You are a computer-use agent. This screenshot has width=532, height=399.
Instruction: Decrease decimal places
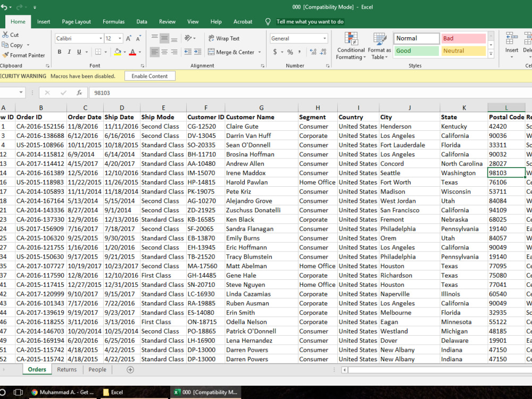click(x=323, y=52)
